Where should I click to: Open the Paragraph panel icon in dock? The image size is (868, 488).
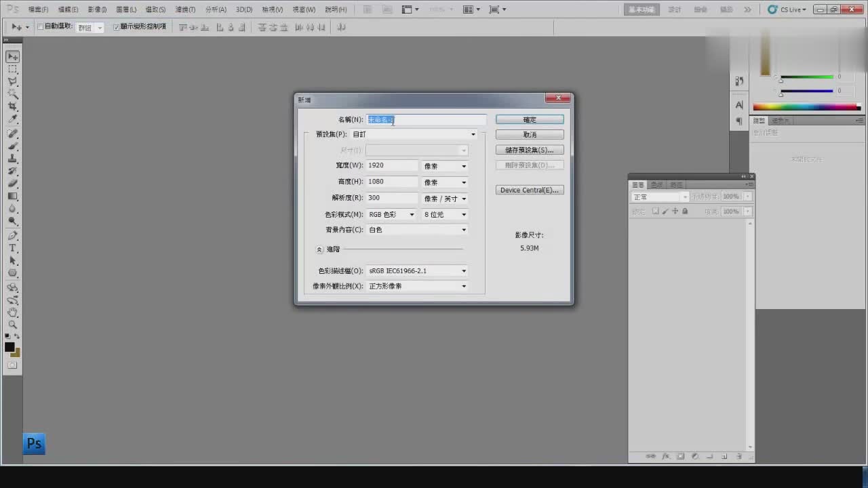click(739, 121)
